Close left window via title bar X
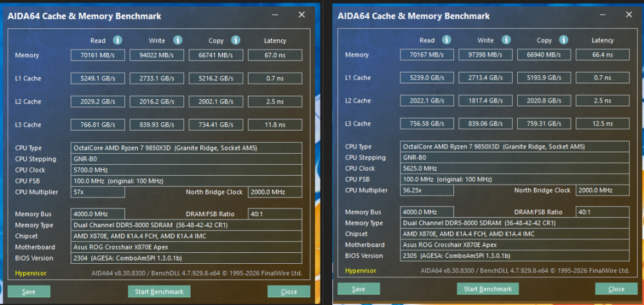The width and height of the screenshot is (644, 305). (x=301, y=15)
